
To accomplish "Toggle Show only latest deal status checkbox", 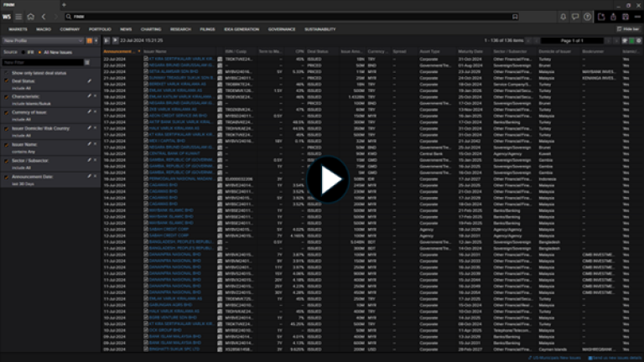I will click(6, 74).
